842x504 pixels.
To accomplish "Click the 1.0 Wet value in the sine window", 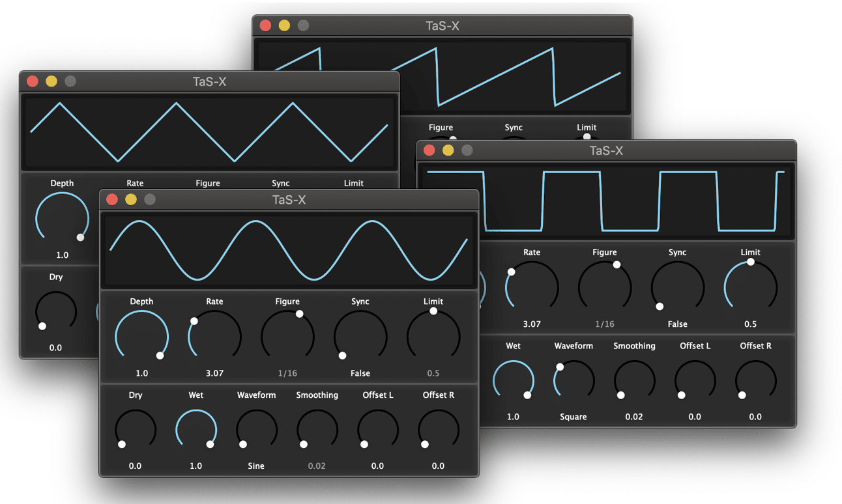I will point(196,466).
